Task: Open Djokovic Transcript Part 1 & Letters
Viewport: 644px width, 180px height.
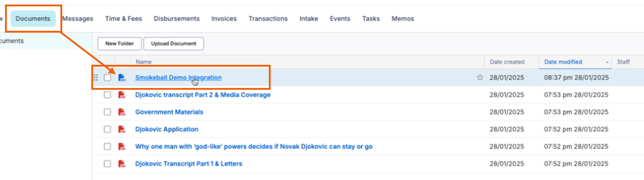Action: click(x=188, y=164)
